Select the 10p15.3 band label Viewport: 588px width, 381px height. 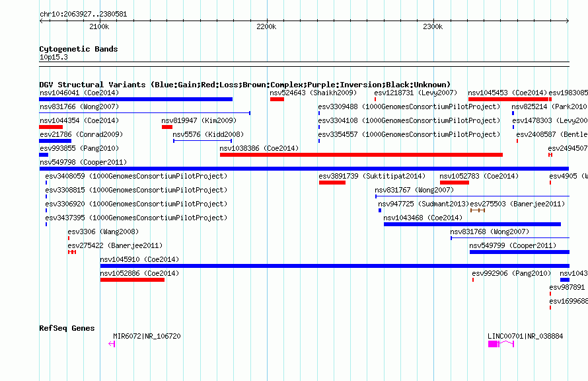pyautogui.click(x=54, y=57)
